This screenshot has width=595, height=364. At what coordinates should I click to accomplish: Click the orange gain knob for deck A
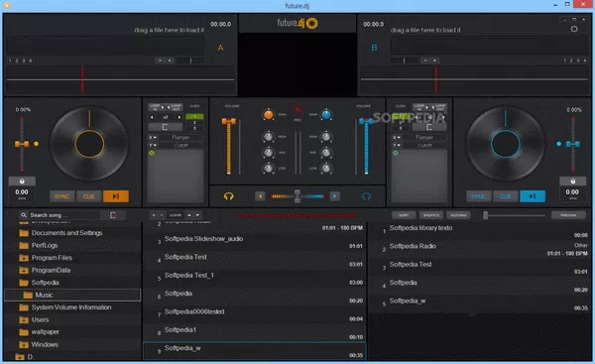(269, 114)
